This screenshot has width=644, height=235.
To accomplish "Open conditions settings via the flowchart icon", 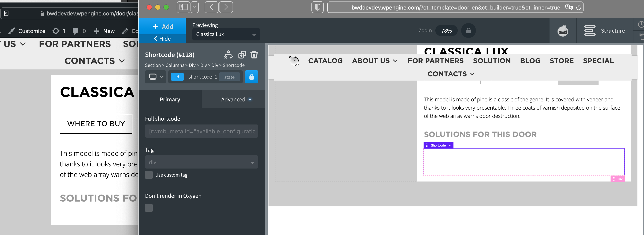I will pyautogui.click(x=228, y=55).
